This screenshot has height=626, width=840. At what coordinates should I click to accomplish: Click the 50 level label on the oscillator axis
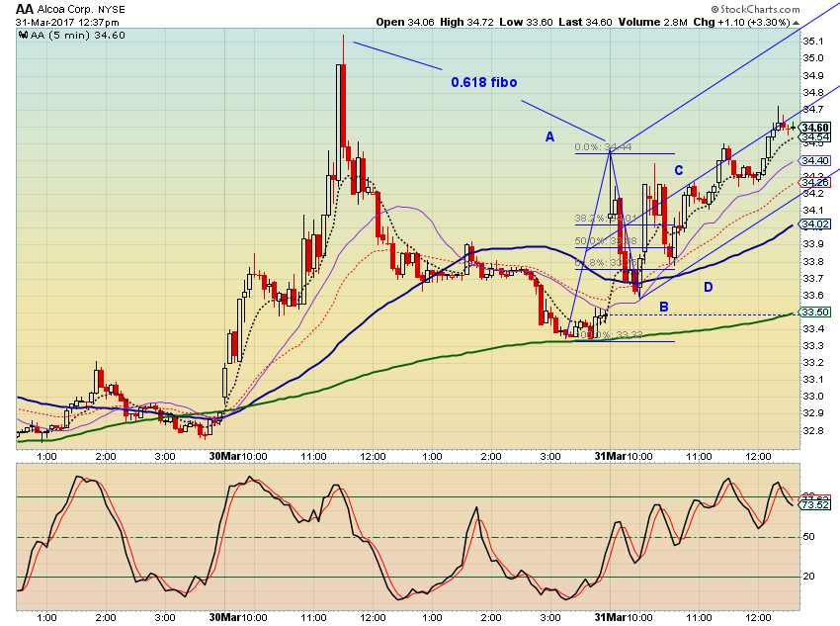pyautogui.click(x=808, y=536)
